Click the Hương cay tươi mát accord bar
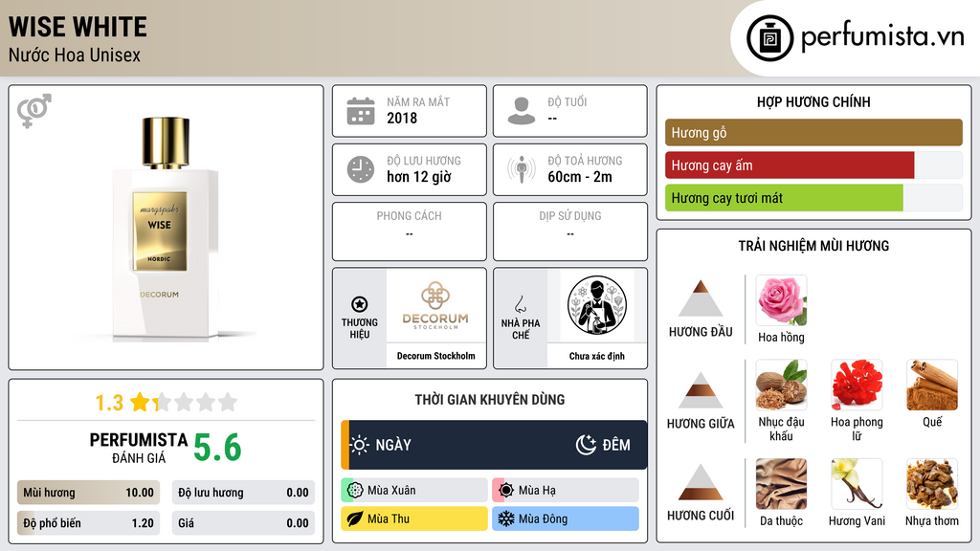 813,197
